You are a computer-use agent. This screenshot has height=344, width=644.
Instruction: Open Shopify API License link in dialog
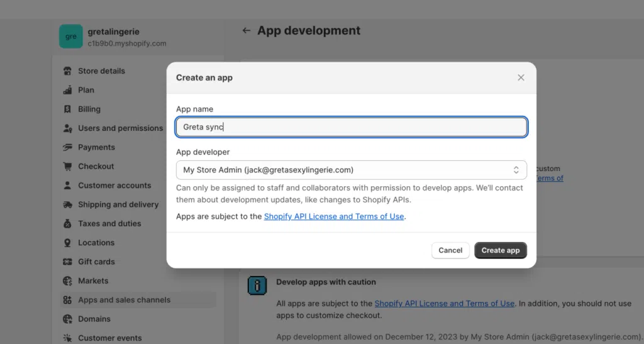coord(333,216)
